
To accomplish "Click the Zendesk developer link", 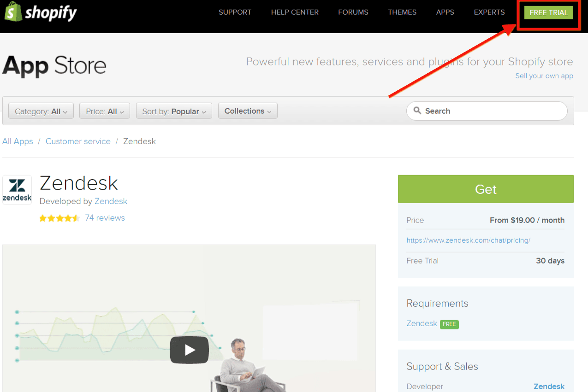I will tap(549, 386).
